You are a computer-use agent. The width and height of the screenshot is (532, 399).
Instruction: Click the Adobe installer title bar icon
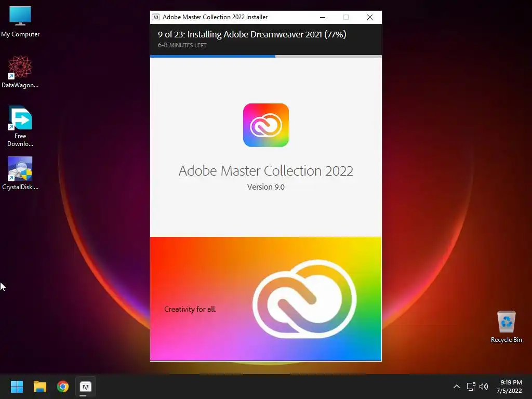click(x=156, y=17)
